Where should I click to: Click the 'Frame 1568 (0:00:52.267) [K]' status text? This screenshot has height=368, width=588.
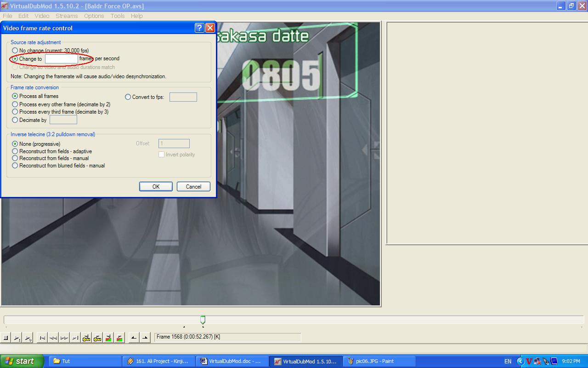coord(188,337)
